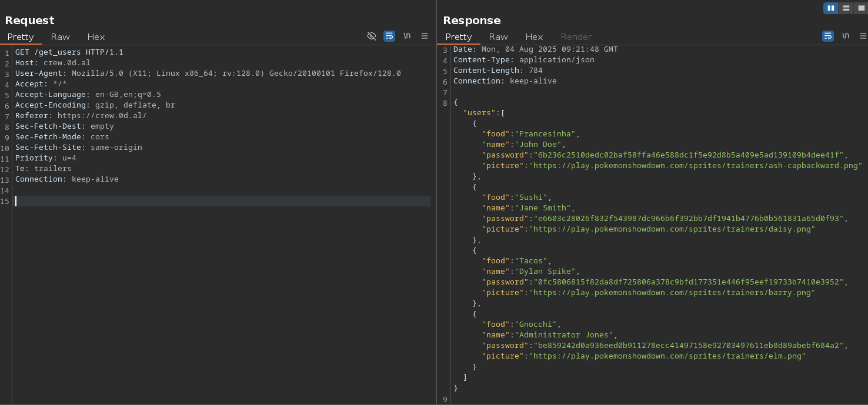Screen dimensions: 868x405
Task: Click the GET /get_users request line
Action: (69, 52)
